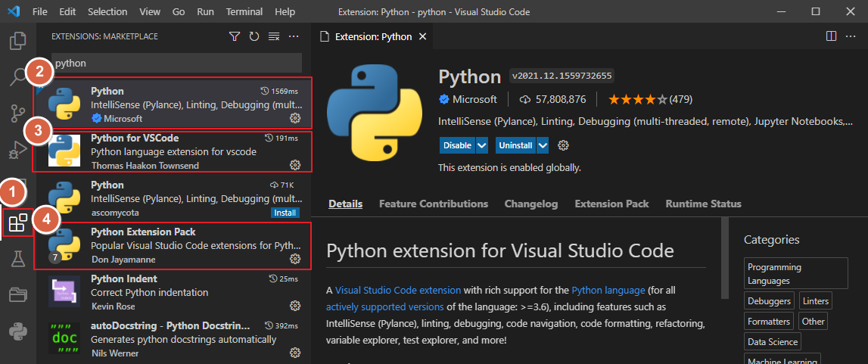
Task: Open manage gear for Python Indent
Action: (295, 306)
